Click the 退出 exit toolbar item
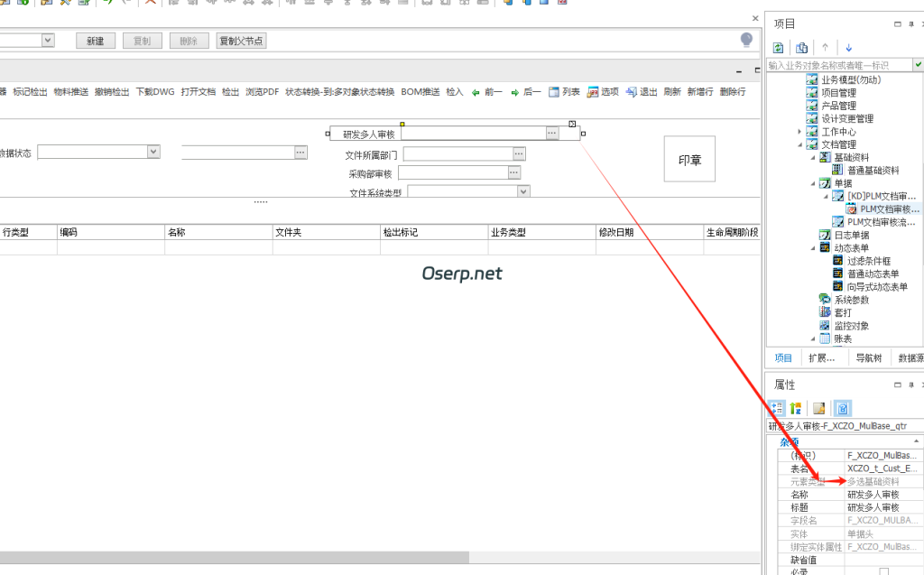The height and width of the screenshot is (575, 924). coord(642,92)
